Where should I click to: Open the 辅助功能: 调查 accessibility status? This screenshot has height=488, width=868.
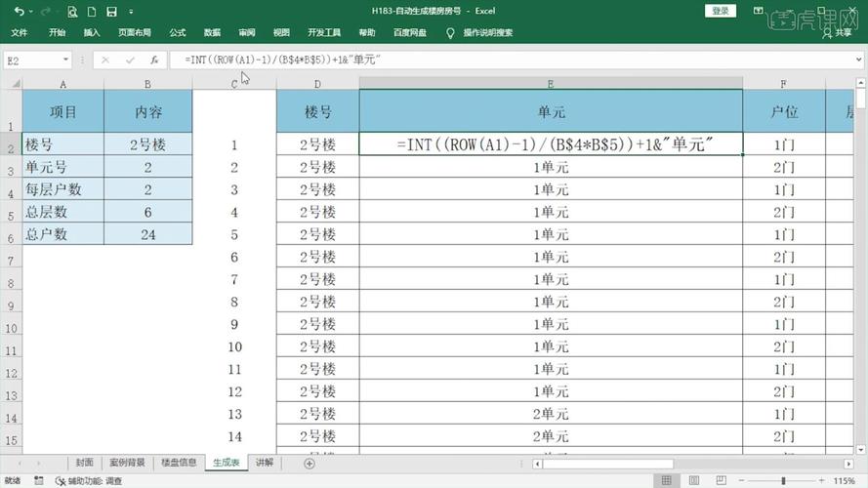[x=89, y=481]
